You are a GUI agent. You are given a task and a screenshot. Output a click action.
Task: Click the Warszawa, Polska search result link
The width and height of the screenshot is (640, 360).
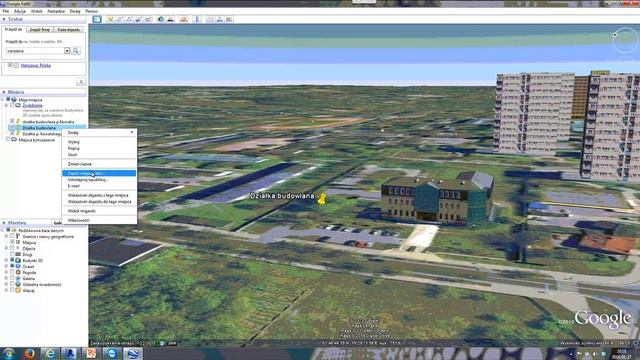pyautogui.click(x=36, y=65)
